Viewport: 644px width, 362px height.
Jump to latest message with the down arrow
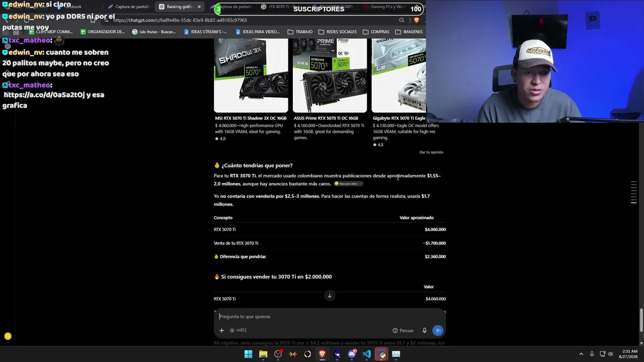point(330,296)
